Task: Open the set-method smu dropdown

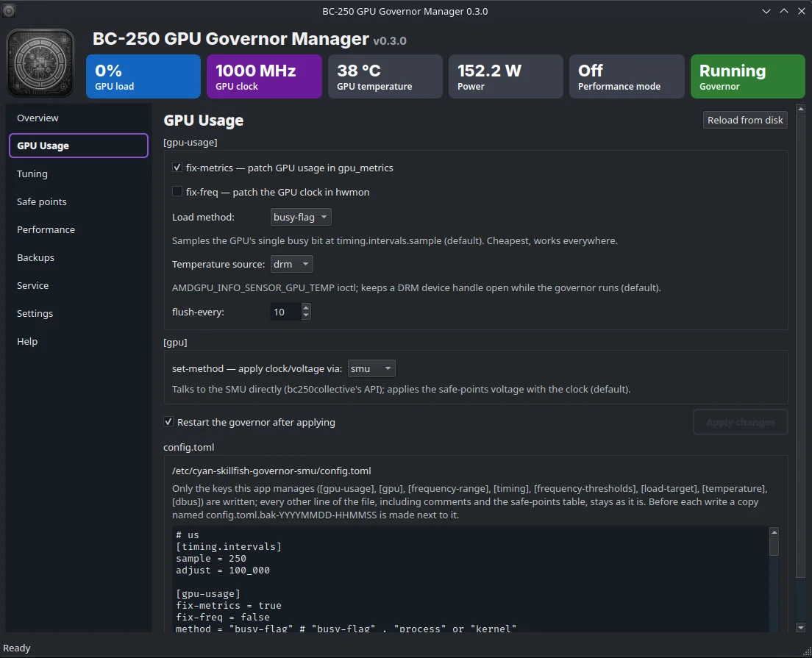Action: tap(371, 368)
